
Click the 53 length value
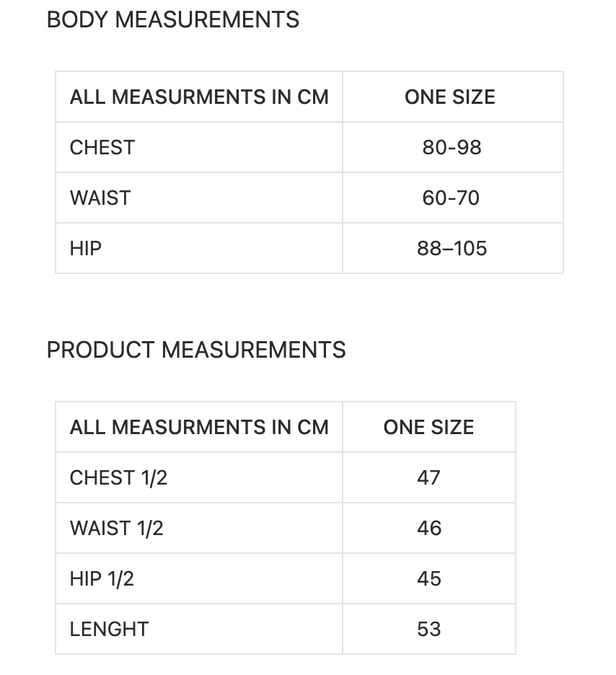(428, 630)
